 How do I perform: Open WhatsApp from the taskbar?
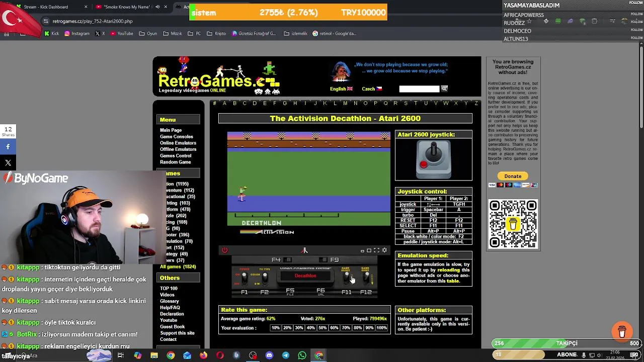click(x=302, y=355)
